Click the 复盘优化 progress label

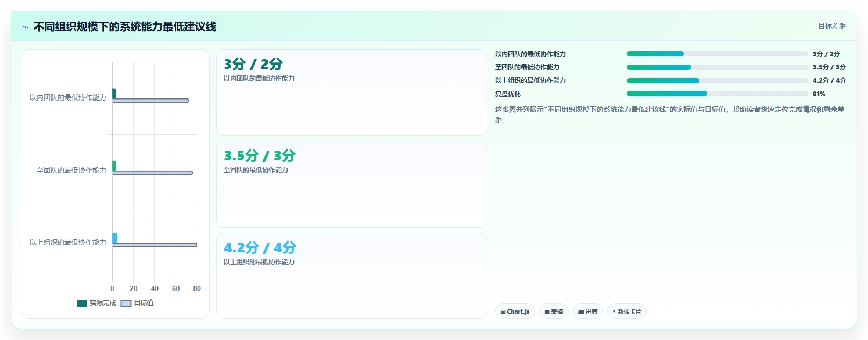pos(508,94)
